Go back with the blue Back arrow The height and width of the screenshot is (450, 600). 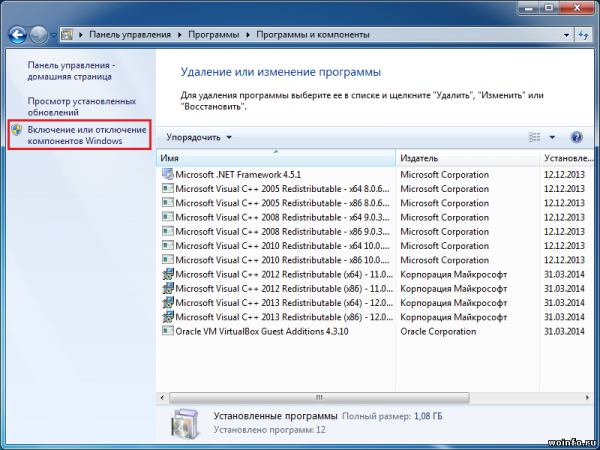pyautogui.click(x=18, y=35)
